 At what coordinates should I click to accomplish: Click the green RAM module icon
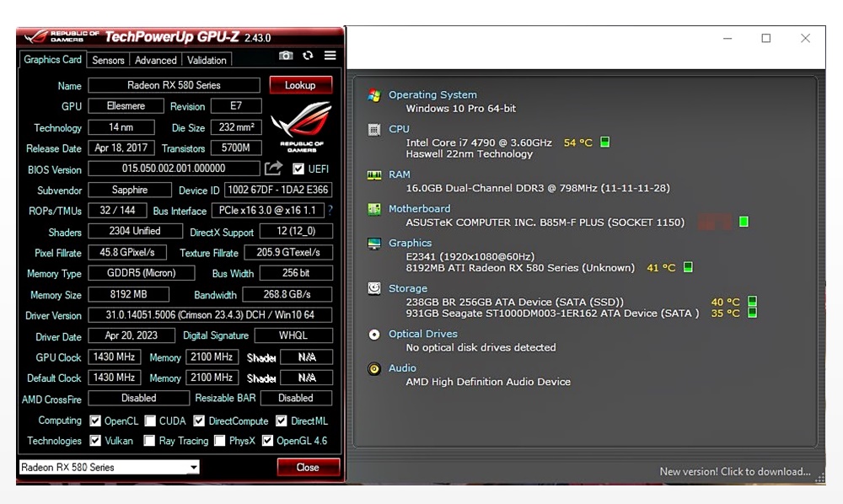[374, 175]
